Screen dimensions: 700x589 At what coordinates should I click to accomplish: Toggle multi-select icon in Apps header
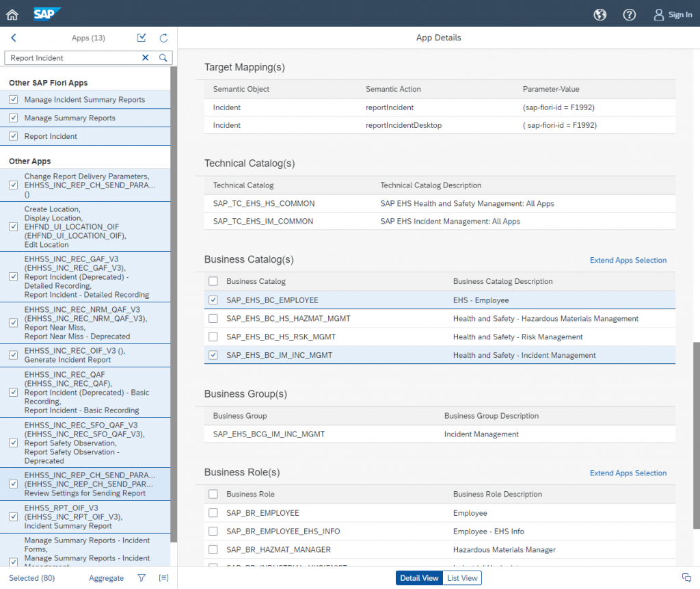coord(142,38)
